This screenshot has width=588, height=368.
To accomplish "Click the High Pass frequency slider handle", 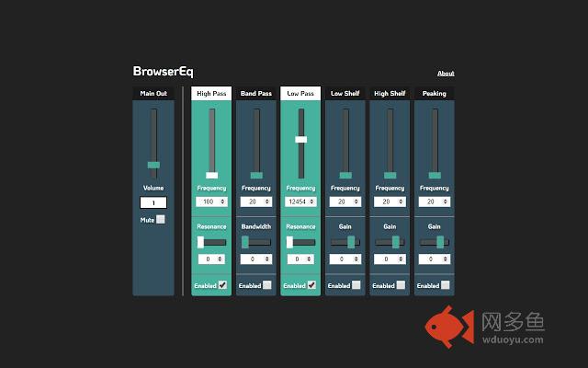I will (212, 175).
